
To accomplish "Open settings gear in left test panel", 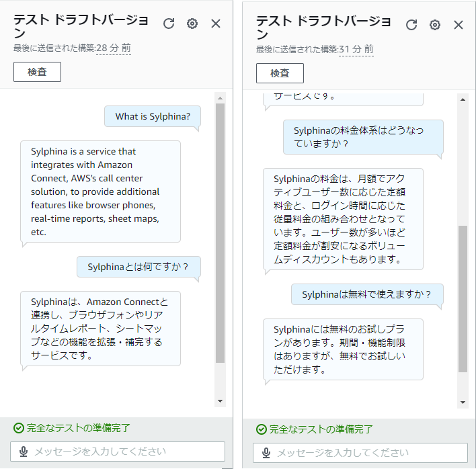I will [x=192, y=24].
